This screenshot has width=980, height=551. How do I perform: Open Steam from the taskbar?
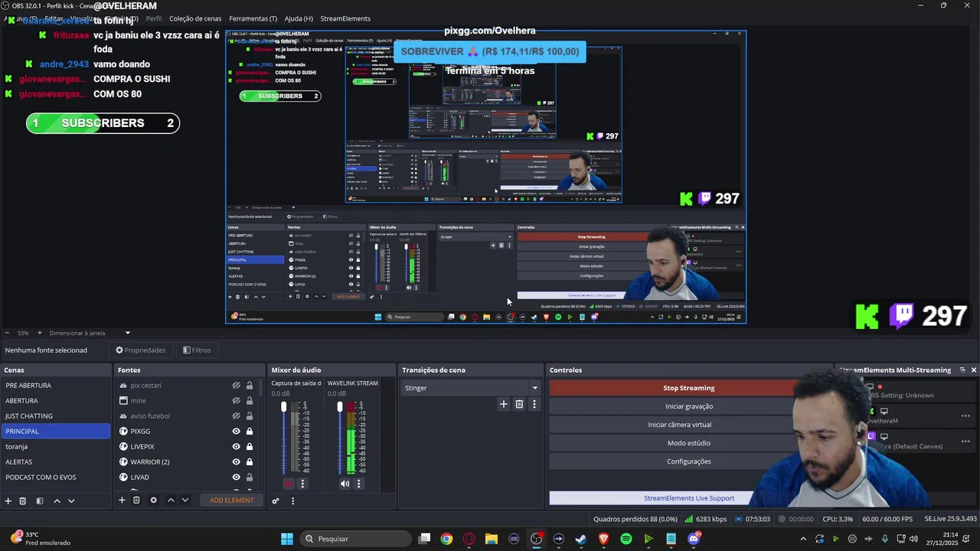[581, 539]
